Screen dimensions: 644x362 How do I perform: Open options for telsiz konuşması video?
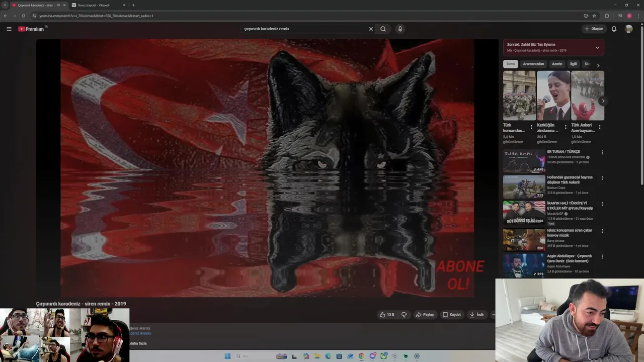tap(602, 231)
